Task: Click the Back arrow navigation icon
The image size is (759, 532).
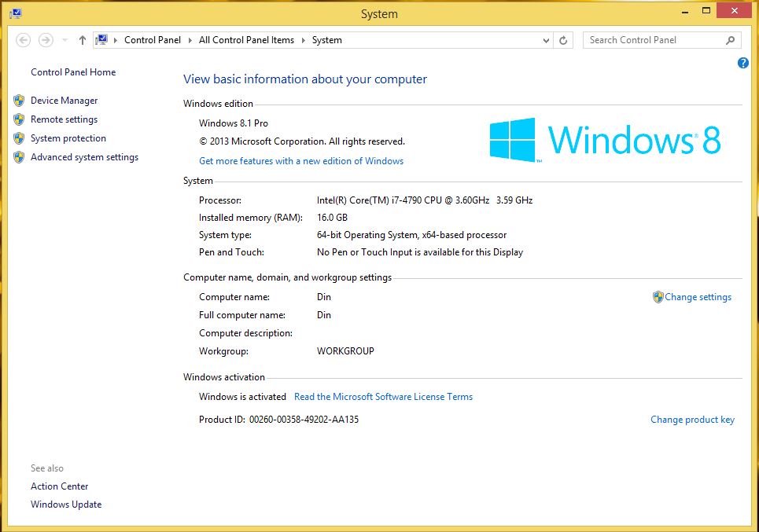Action: [x=23, y=40]
